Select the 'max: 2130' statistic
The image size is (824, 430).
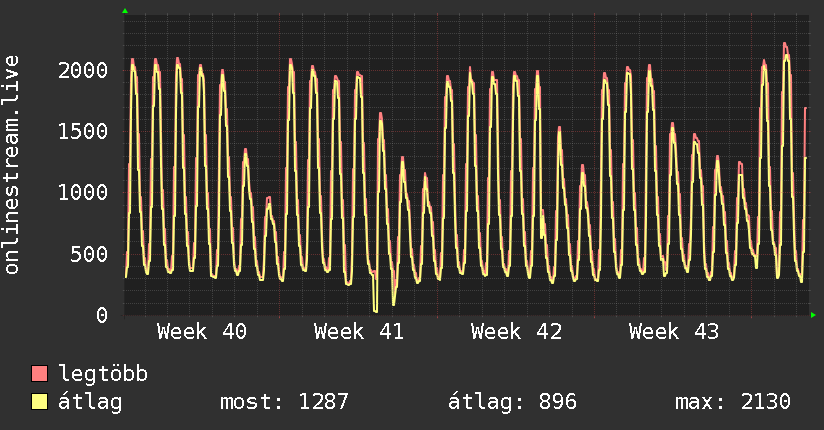point(733,402)
